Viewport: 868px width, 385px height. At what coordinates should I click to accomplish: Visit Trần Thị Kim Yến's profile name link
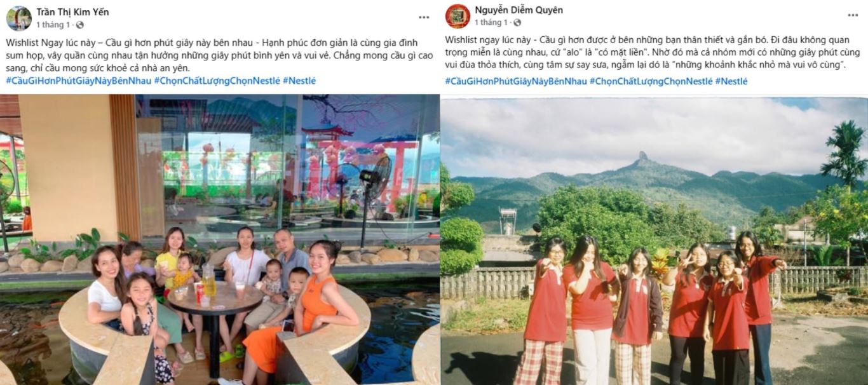[72, 12]
